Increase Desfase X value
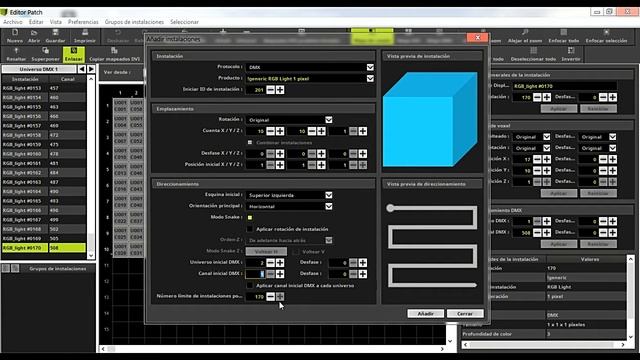 pyautogui.click(x=280, y=153)
